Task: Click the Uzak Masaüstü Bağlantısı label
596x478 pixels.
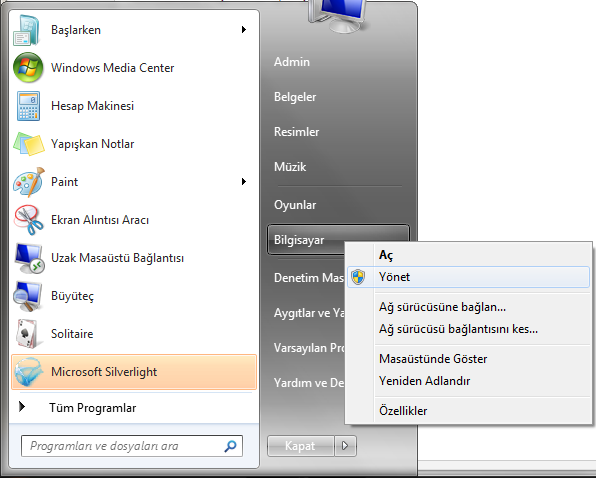Action: pos(117,258)
